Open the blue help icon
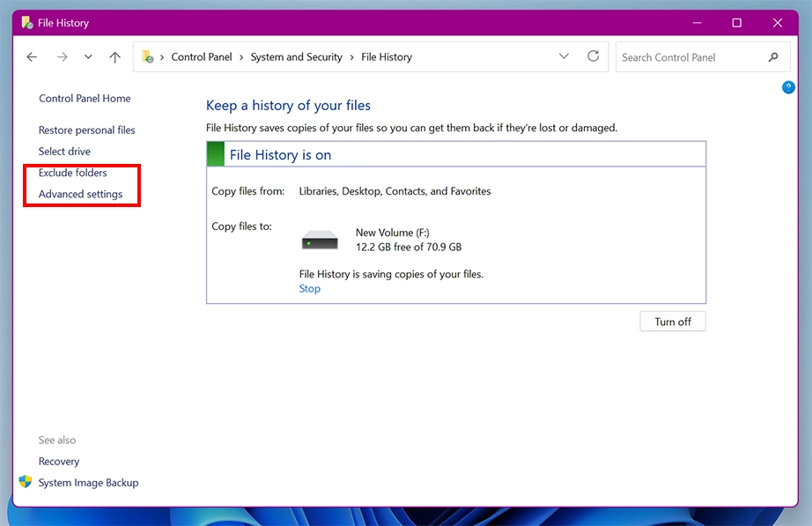The width and height of the screenshot is (812, 526). point(788,87)
